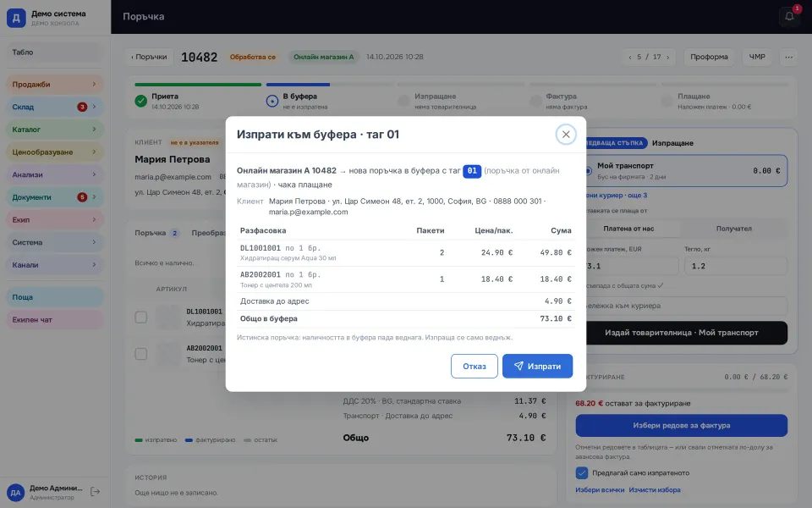Image resolution: width=812 pixels, height=508 pixels.
Task: Expand the Каталог menu
Action: pos(55,129)
